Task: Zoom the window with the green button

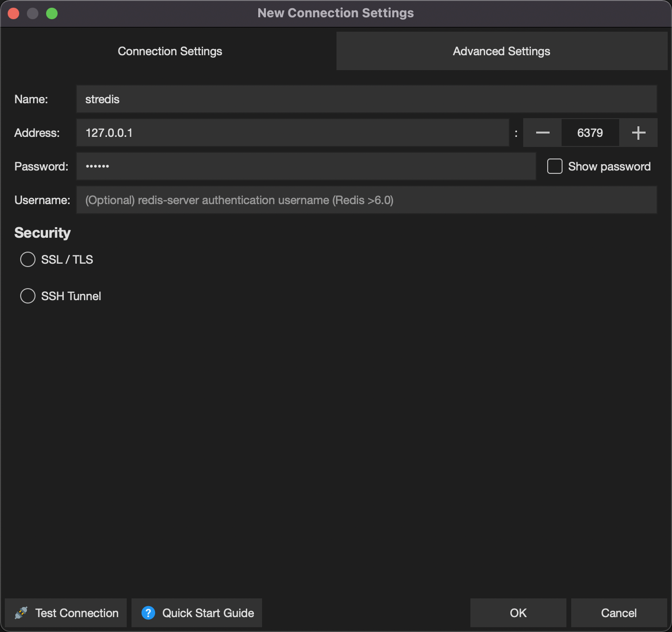Action: (x=52, y=13)
